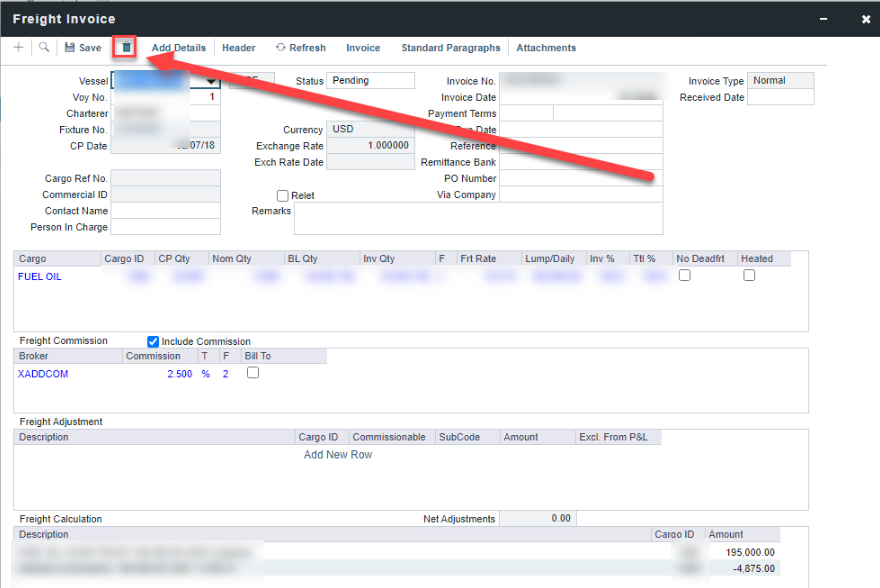This screenshot has height=588, width=880.
Task: Click the plus icon to add new invoice
Action: pos(19,47)
